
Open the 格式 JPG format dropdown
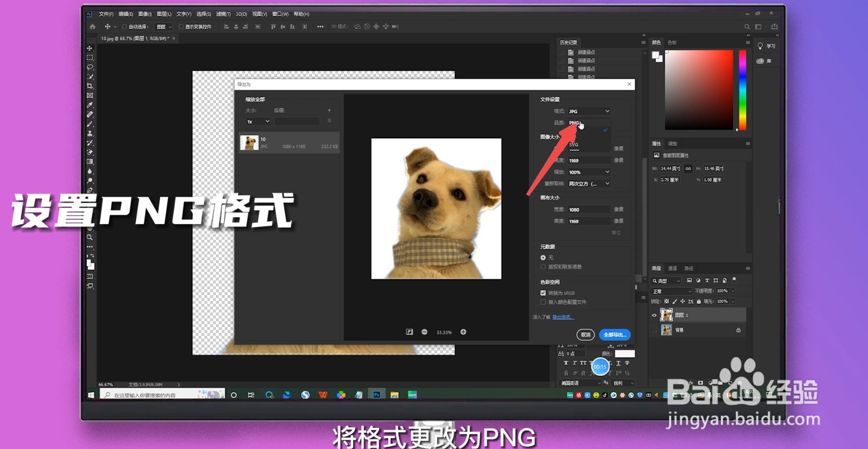(589, 111)
